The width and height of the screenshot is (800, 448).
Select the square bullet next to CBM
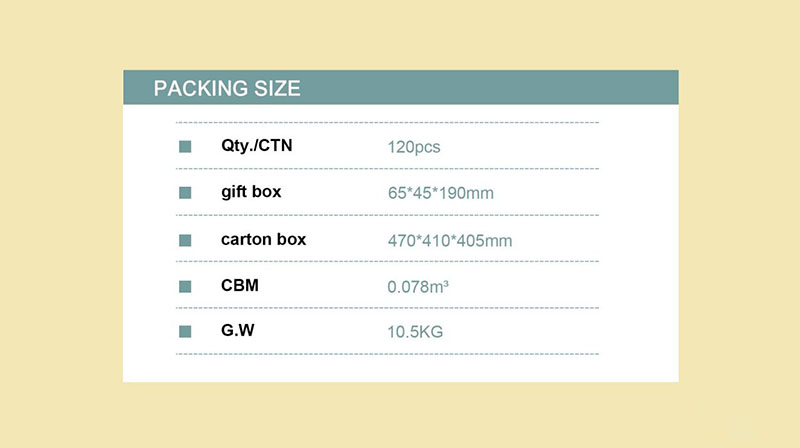click(185, 286)
